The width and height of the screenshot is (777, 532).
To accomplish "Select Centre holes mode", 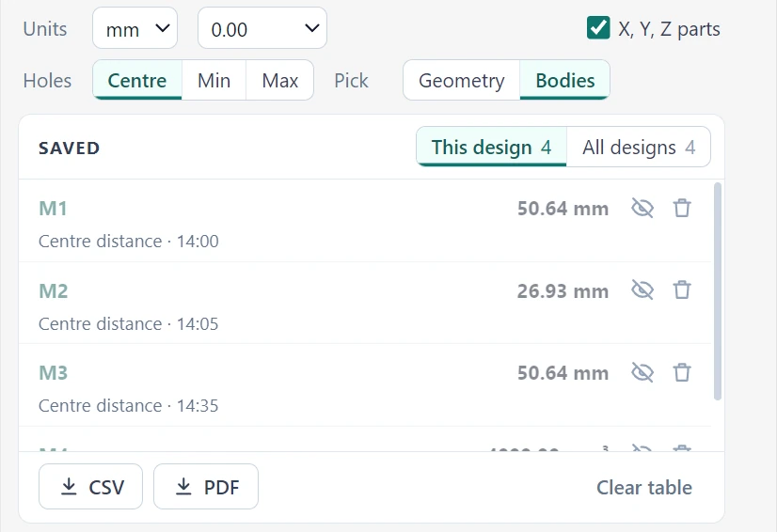I will point(137,80).
